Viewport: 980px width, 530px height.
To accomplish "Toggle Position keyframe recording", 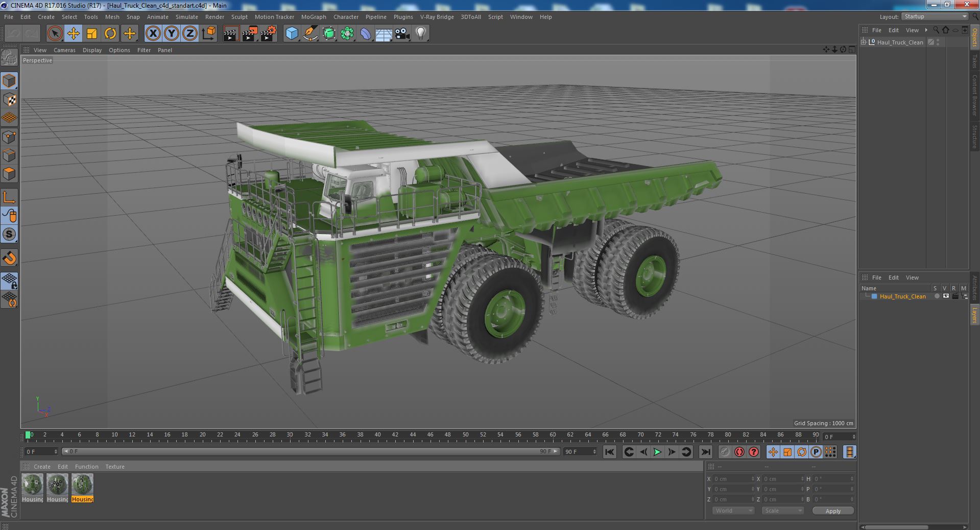I will point(773,452).
